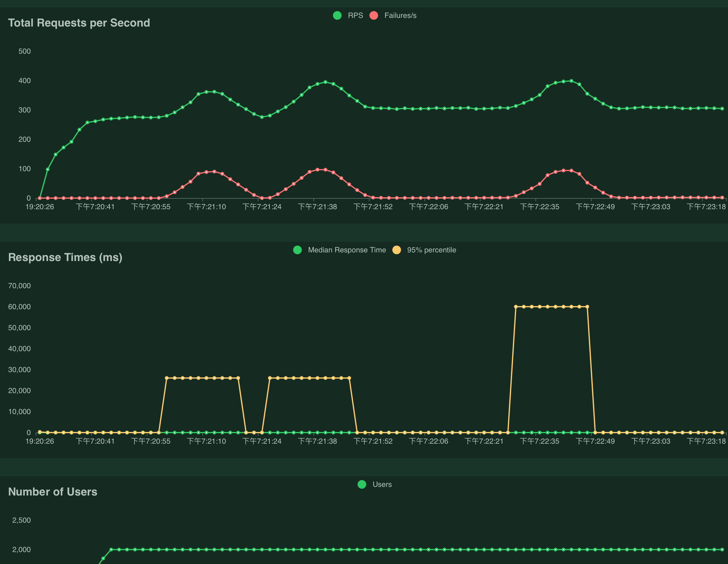Click the 'Number of Users' chart title
This screenshot has height=564, width=728.
tap(53, 492)
